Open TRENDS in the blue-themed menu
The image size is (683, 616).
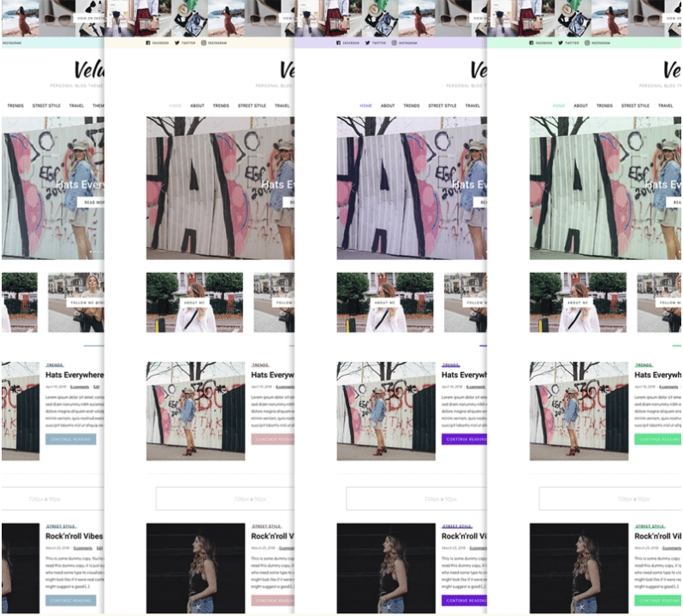[x=15, y=106]
